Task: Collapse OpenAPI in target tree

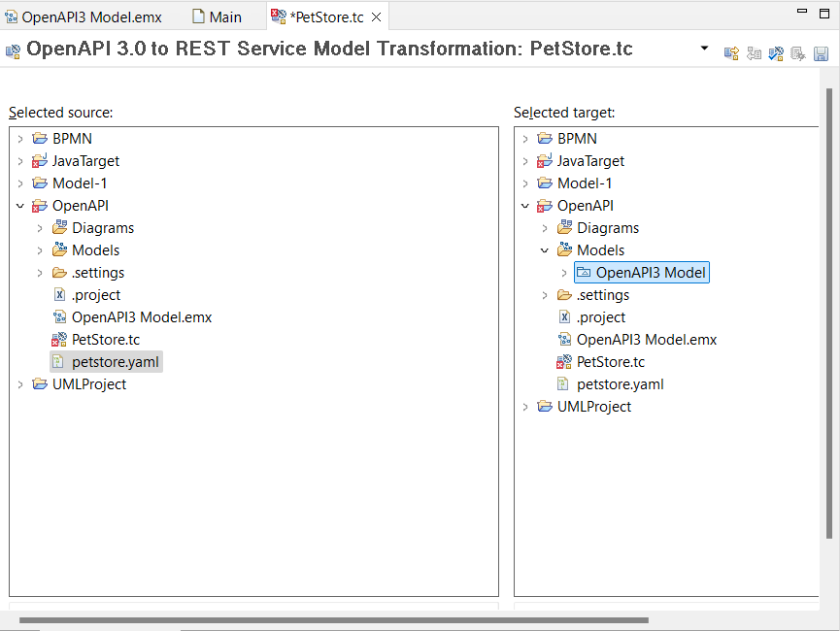Action: pos(525,206)
